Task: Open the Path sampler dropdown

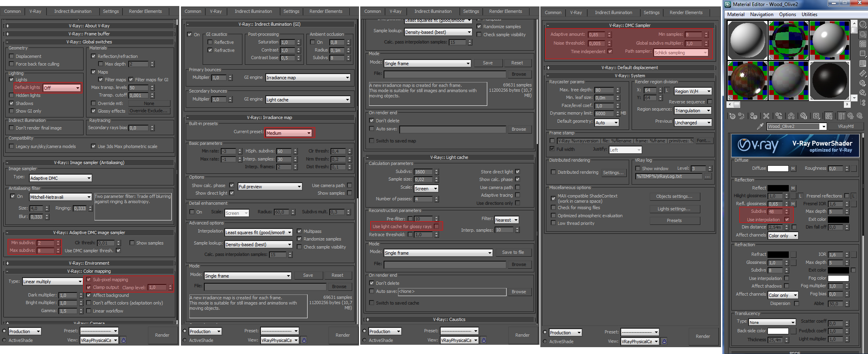Action: [x=681, y=53]
